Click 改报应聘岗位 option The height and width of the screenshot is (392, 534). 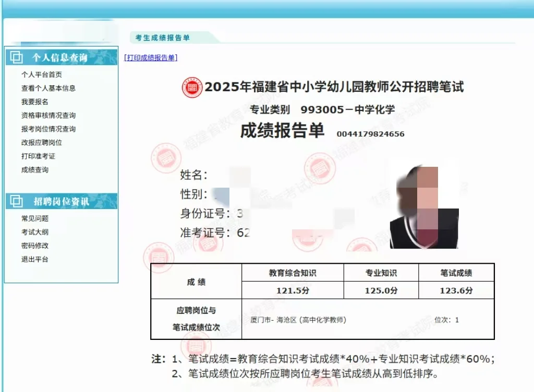(42, 142)
